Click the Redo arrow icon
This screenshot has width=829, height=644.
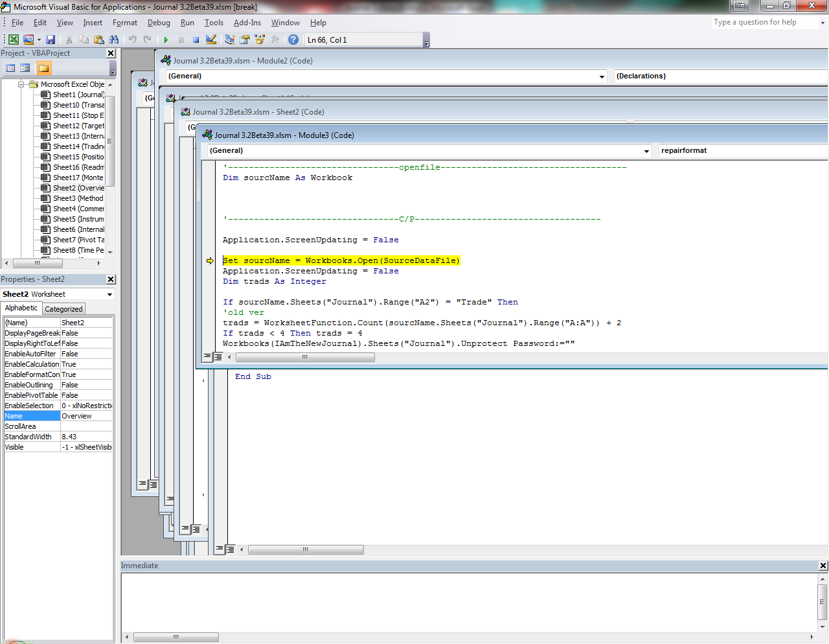point(147,40)
